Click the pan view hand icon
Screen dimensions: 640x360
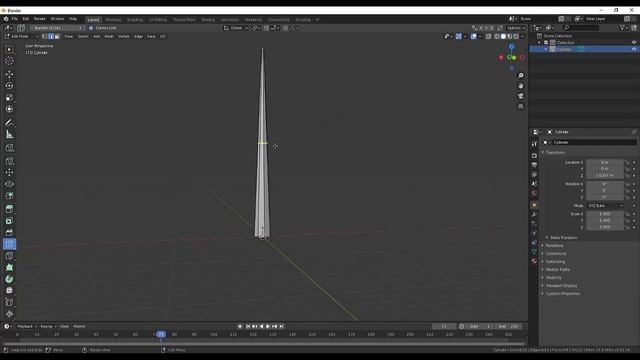(520, 86)
